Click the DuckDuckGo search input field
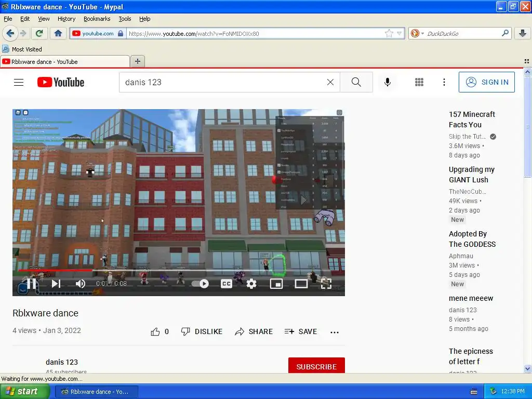Viewport: 532px width, 399px height. pyautogui.click(x=462, y=33)
